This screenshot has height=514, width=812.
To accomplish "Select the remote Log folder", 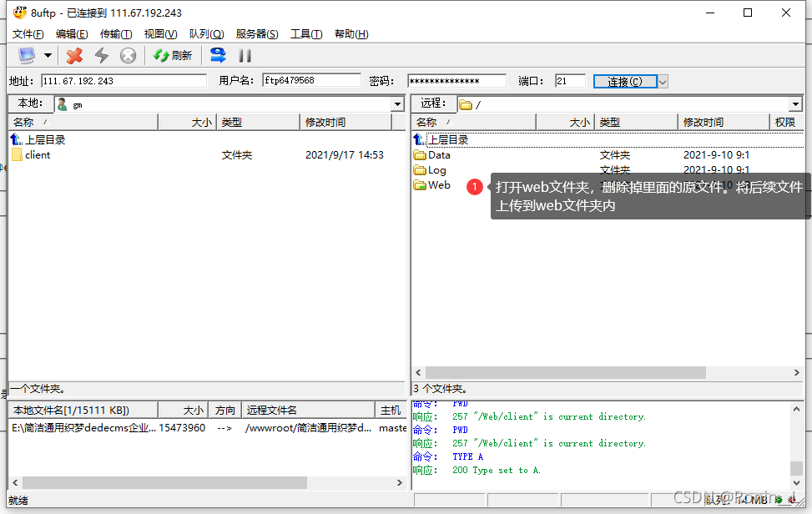I will [430, 169].
